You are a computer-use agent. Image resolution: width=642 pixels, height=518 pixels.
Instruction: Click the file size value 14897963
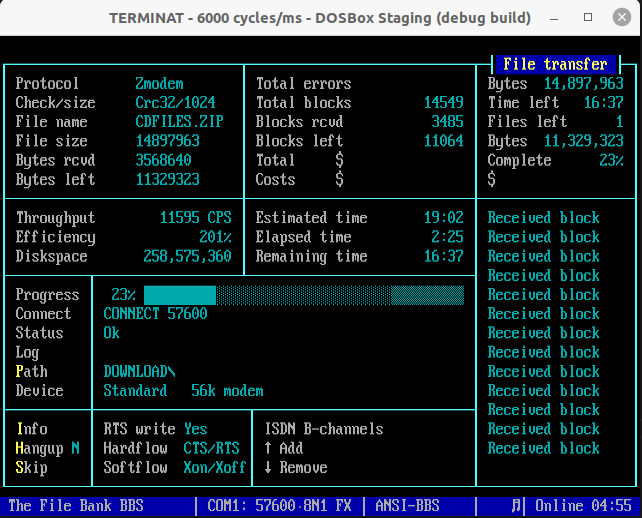pyautogui.click(x=167, y=141)
